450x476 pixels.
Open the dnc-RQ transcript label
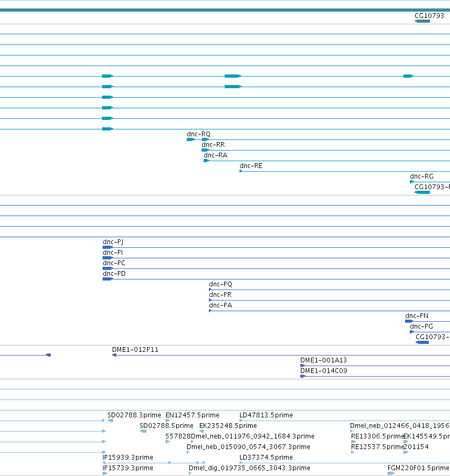click(198, 134)
